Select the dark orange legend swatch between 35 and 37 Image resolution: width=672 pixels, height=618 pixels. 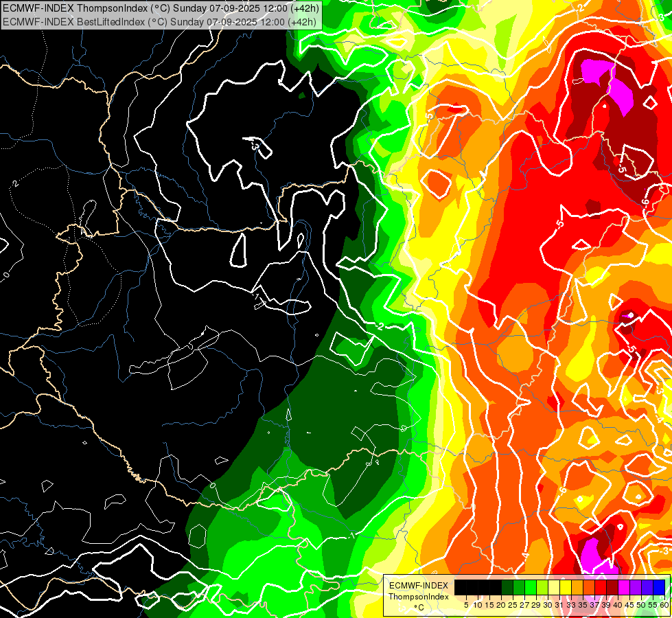coord(589,587)
